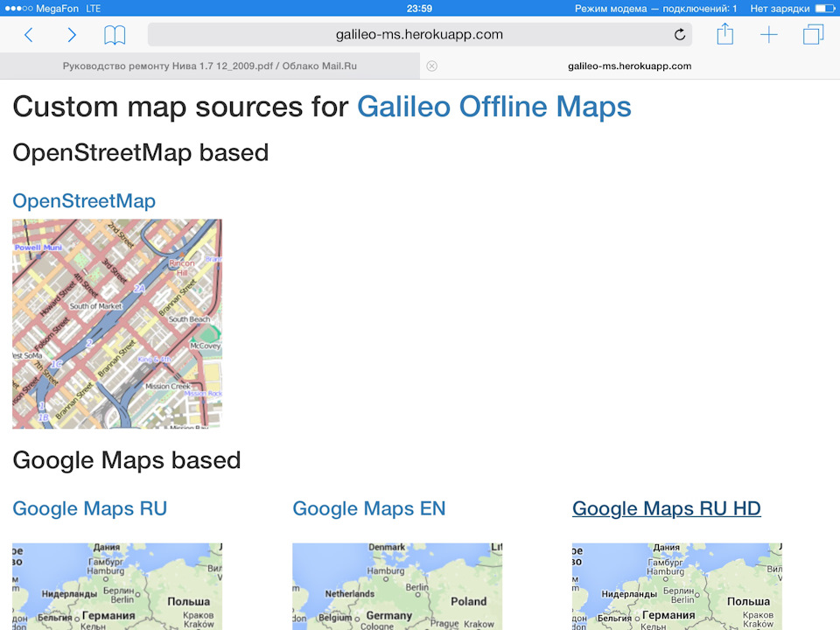
Task: Switch to the Облако Mail.Ru tab
Action: pyautogui.click(x=209, y=66)
